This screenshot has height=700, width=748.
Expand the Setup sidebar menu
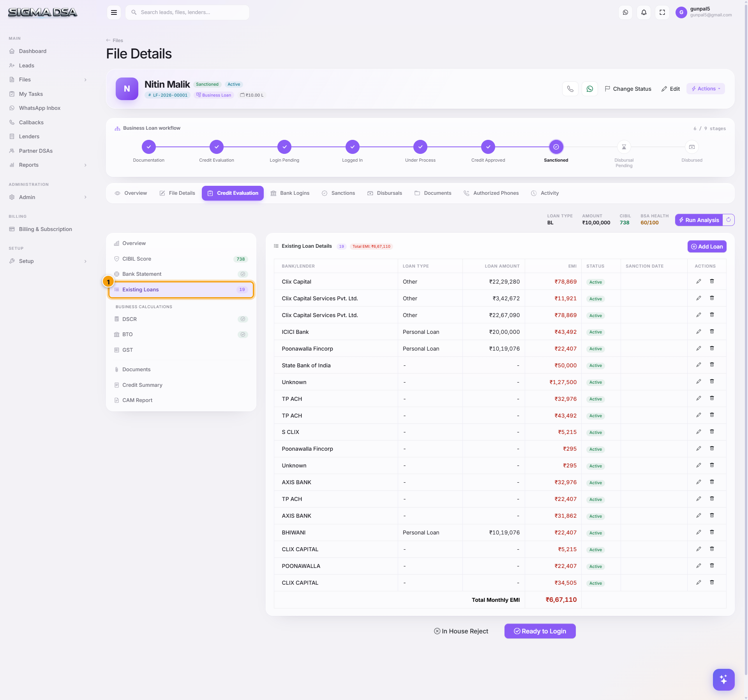[x=48, y=261]
